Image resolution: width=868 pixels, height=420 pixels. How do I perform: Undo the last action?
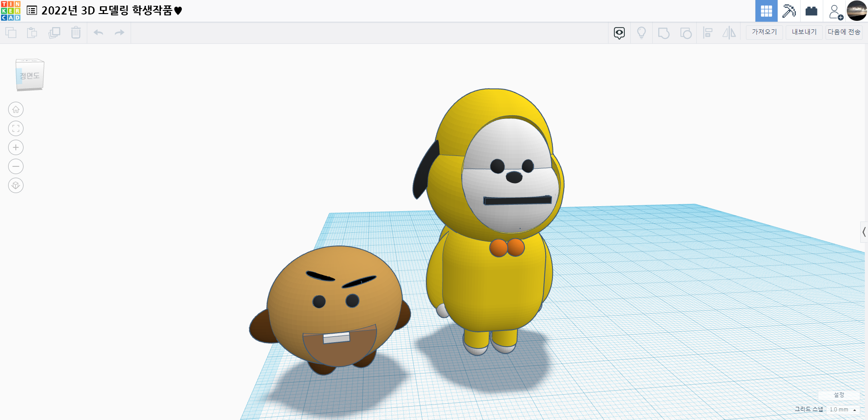[x=98, y=33]
